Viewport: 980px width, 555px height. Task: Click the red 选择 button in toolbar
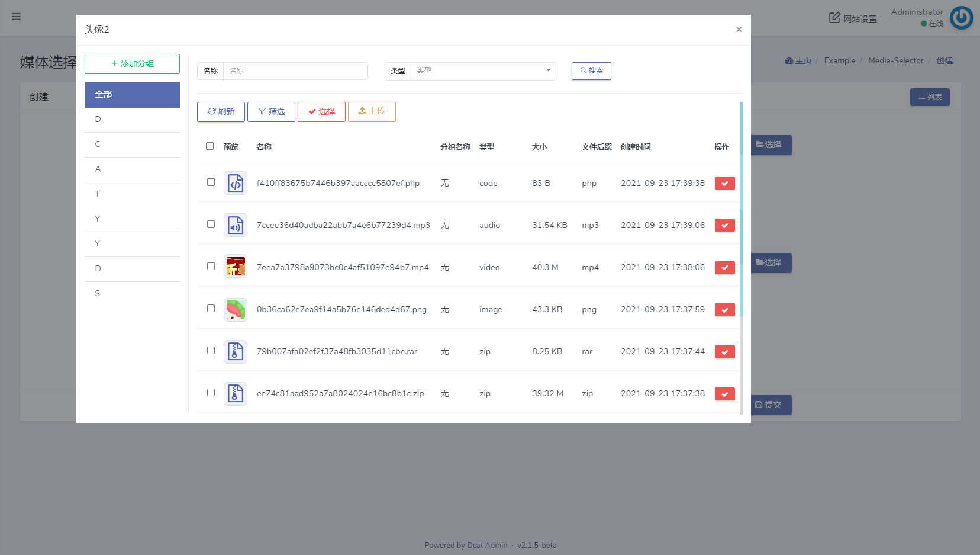pos(321,112)
